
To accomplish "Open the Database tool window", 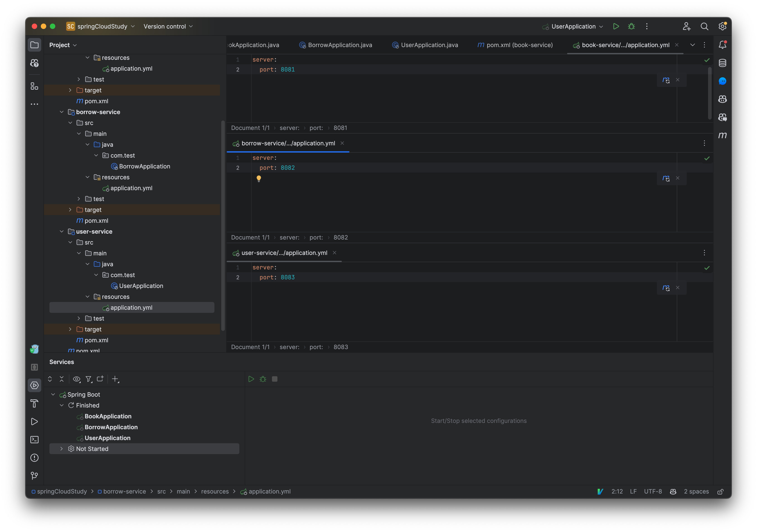I will coord(722,63).
